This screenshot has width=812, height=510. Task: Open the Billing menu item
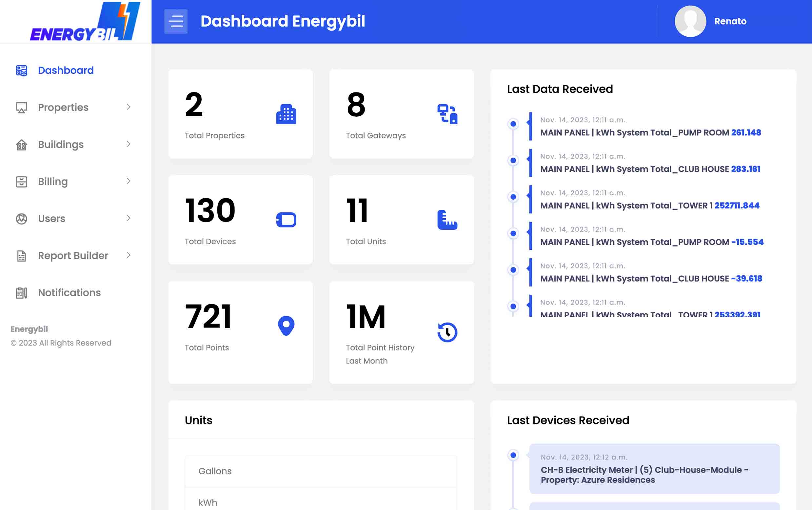click(52, 182)
